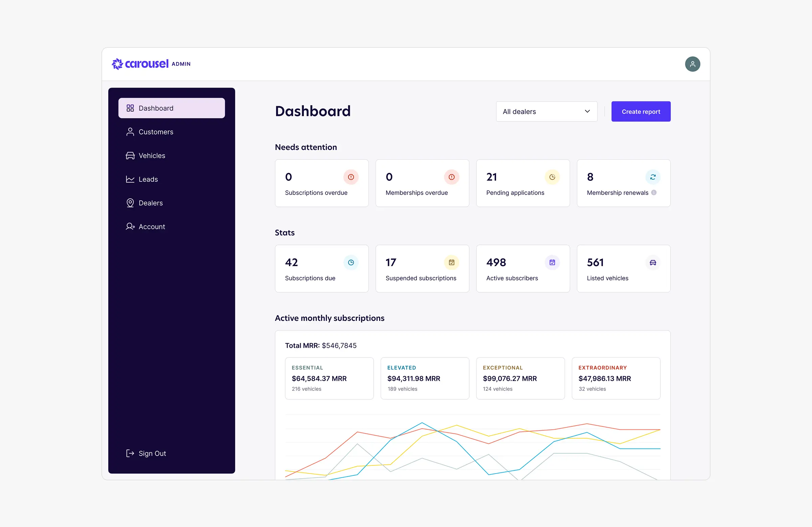Image resolution: width=812 pixels, height=527 pixels.
Task: Click the Listed vehicles car icon
Action: click(x=653, y=262)
